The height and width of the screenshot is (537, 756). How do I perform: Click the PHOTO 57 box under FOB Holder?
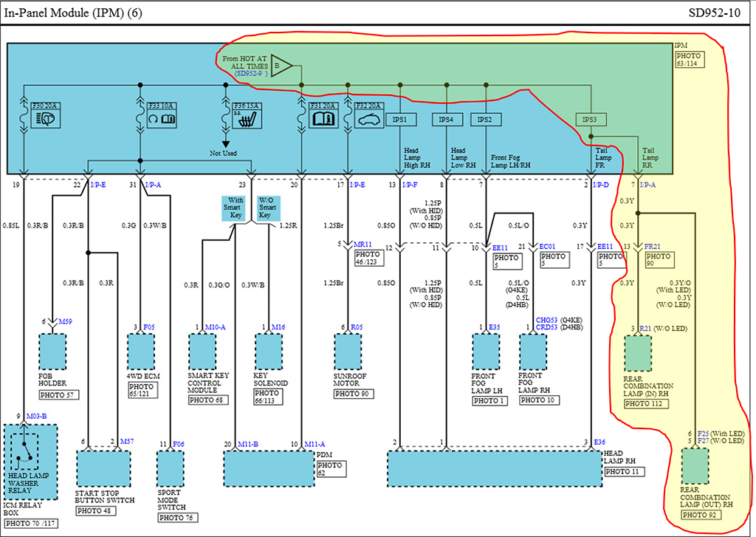click(x=61, y=396)
